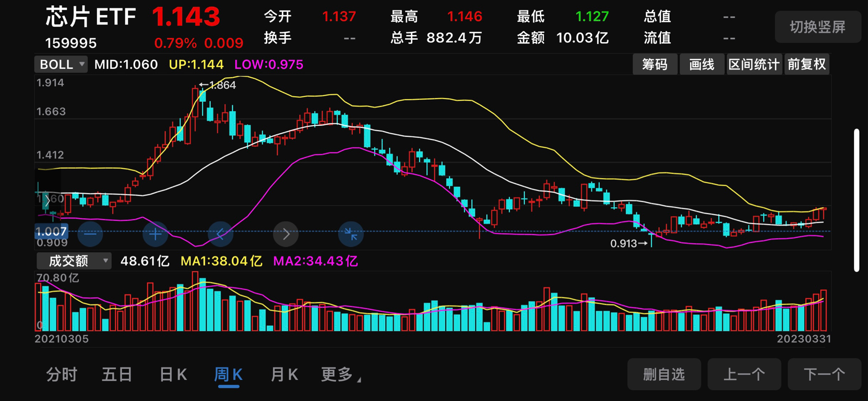Go to next stock with 下一个
868x401 pixels.
(824, 374)
